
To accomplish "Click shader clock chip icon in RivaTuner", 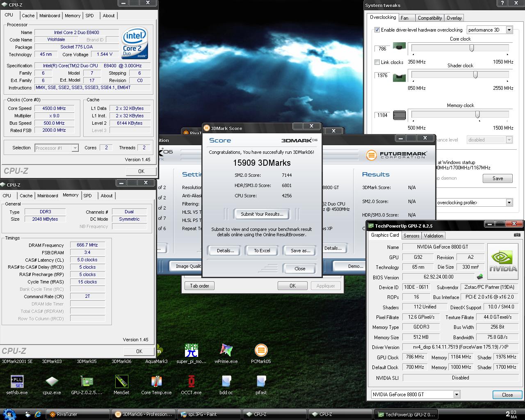I will pos(399,77).
